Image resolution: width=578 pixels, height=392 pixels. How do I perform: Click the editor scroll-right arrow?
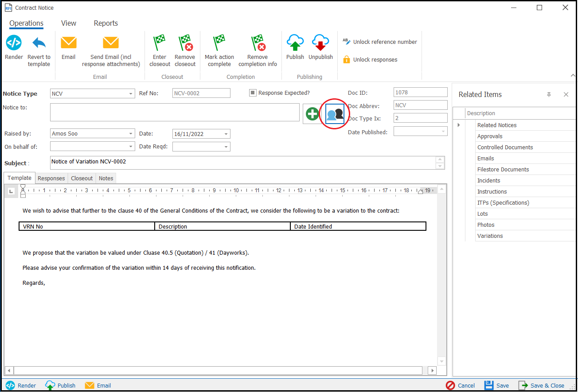432,370
